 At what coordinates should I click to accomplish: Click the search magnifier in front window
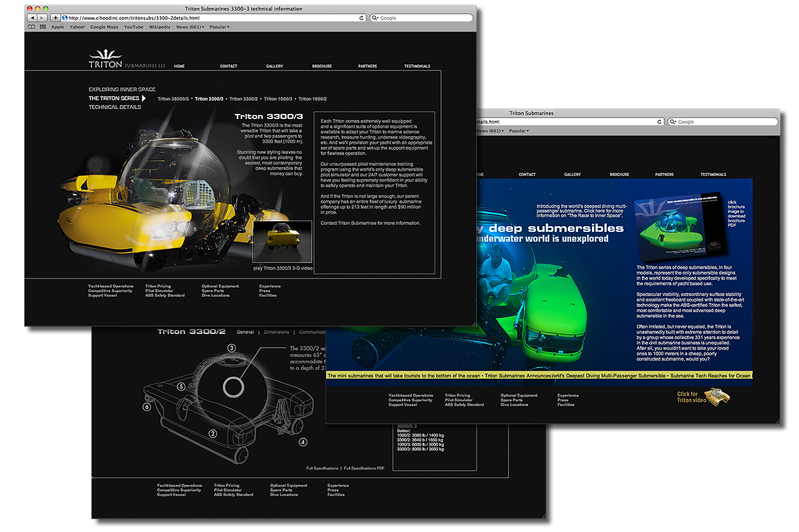[x=375, y=18]
